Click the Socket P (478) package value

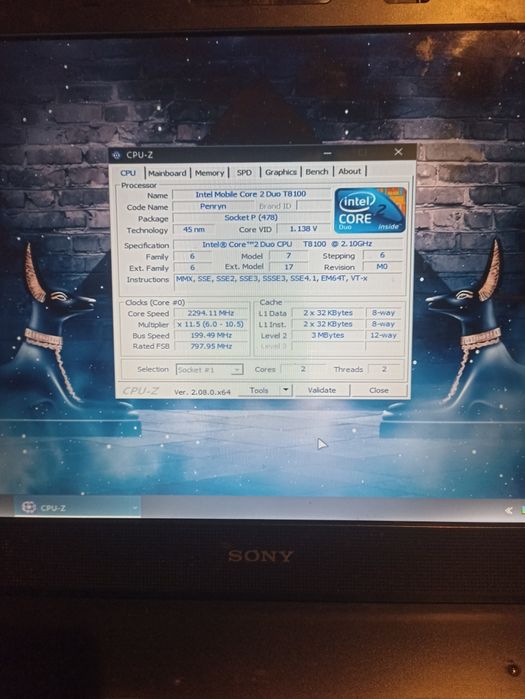(251, 218)
